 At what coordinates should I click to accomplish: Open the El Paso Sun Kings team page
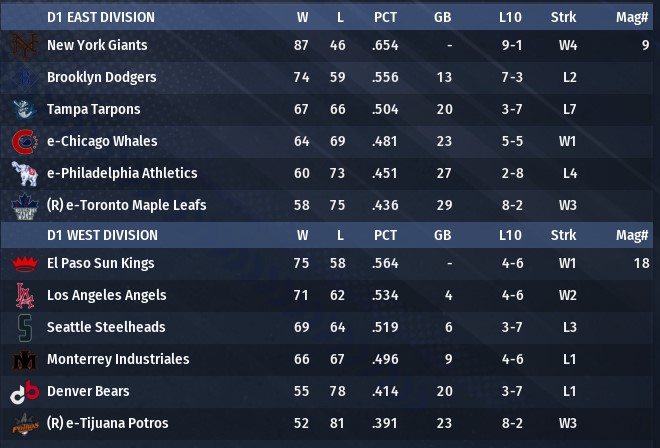click(x=101, y=264)
